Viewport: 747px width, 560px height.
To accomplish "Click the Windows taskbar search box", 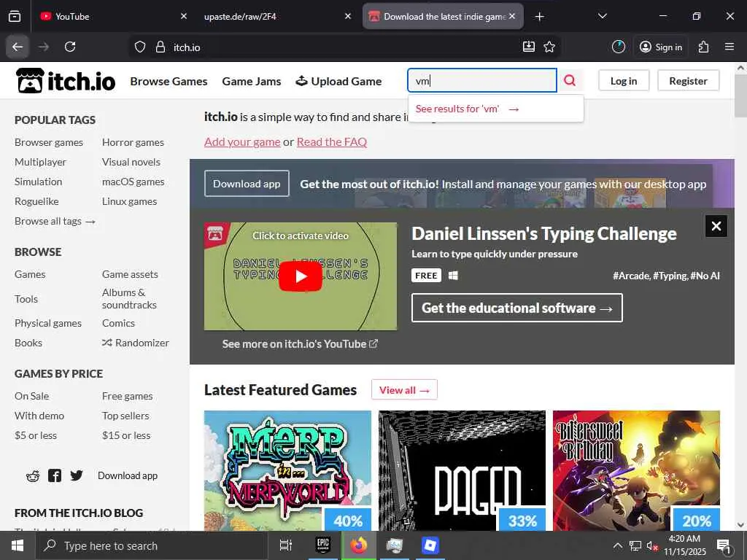I will tap(152, 545).
